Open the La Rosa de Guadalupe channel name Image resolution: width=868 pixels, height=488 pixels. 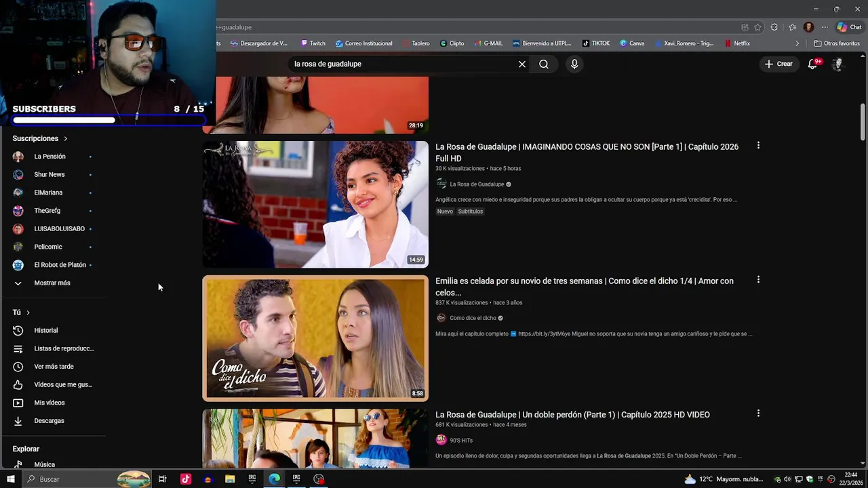(x=477, y=184)
